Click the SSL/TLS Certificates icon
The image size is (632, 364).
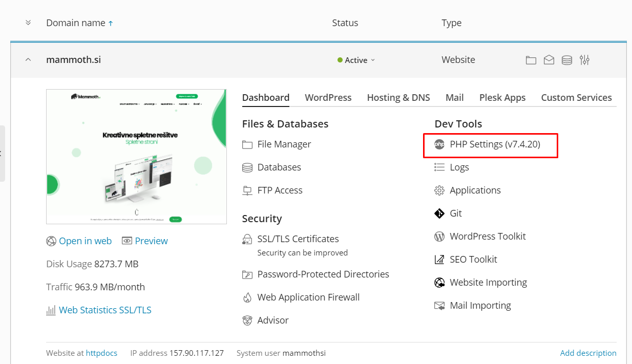click(247, 239)
